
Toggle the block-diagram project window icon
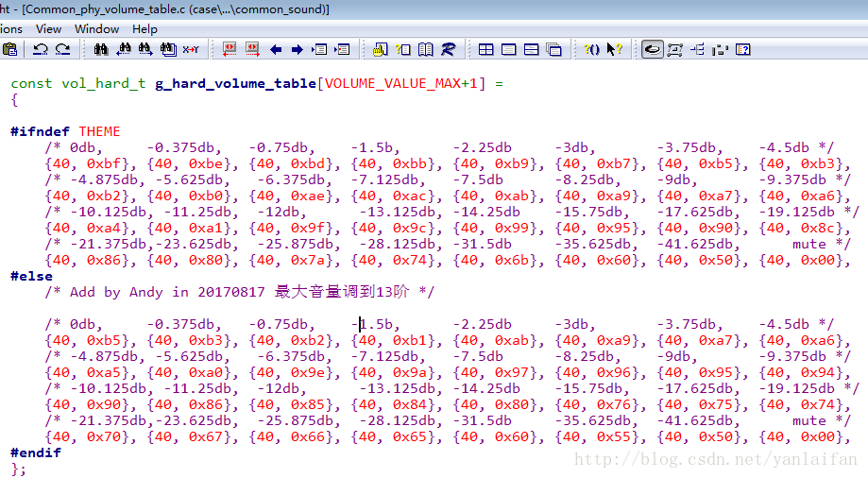tap(721, 49)
